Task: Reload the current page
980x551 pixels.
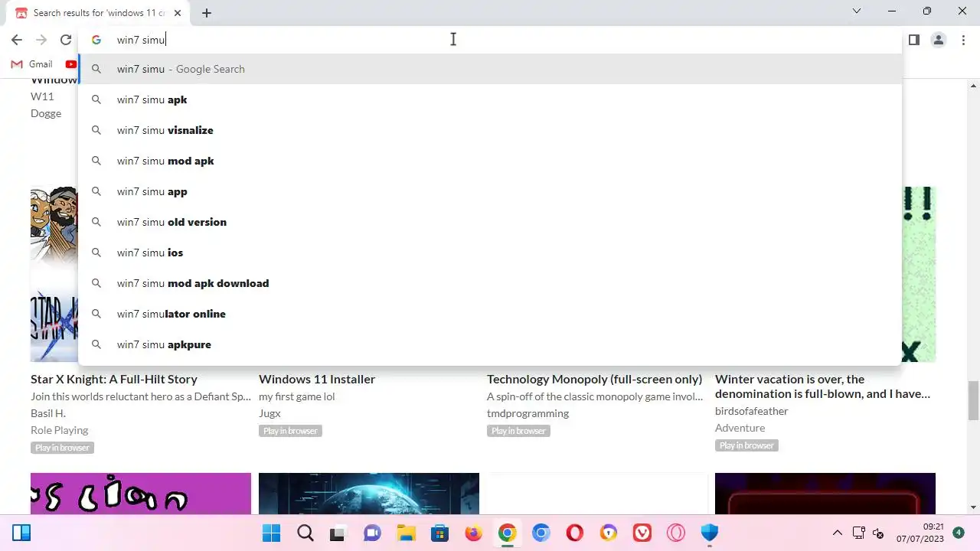Action: pyautogui.click(x=66, y=40)
